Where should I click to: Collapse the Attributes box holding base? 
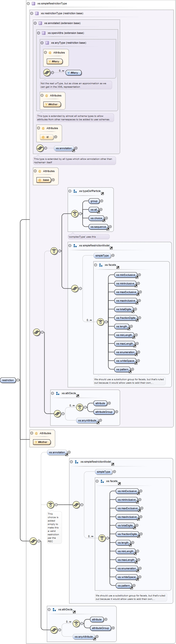[x=35, y=171]
